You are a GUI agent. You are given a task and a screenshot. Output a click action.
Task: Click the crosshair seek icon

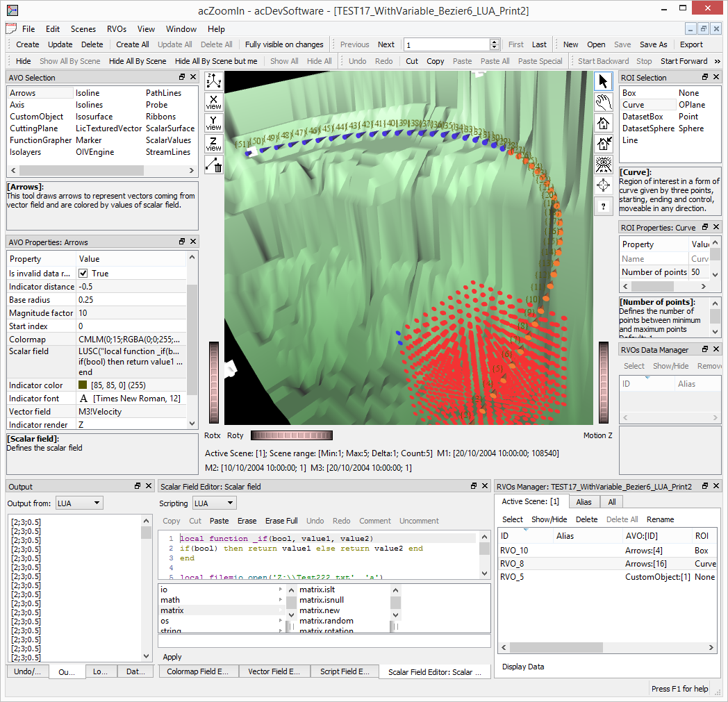(x=604, y=185)
